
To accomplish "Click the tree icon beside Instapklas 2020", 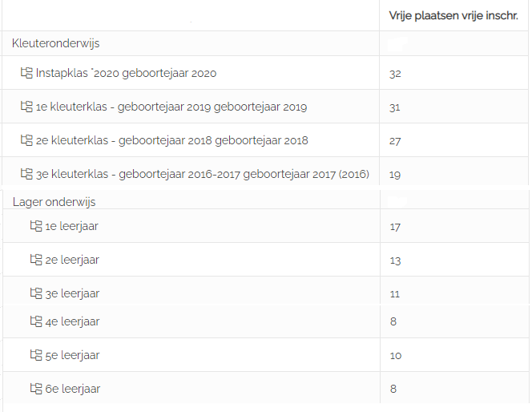I will (x=26, y=73).
